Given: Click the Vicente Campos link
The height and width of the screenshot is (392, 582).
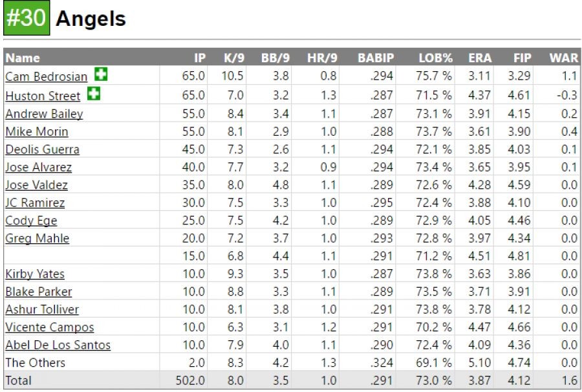Looking at the screenshot, I should coord(50,327).
